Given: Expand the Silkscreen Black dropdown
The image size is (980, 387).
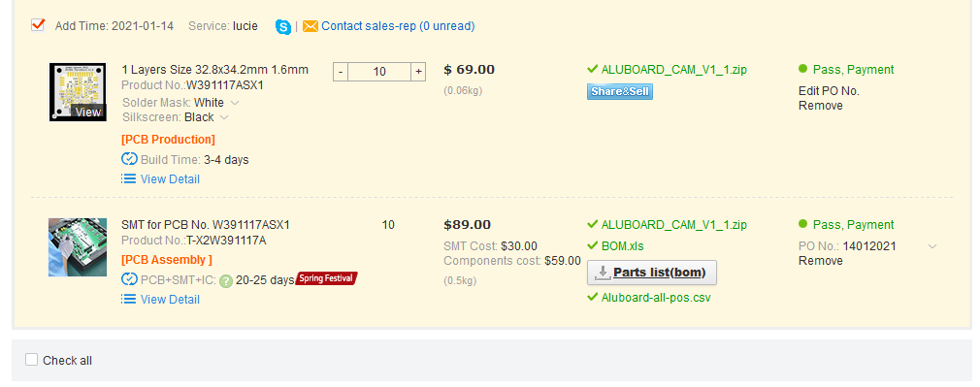Looking at the screenshot, I should click(x=224, y=117).
